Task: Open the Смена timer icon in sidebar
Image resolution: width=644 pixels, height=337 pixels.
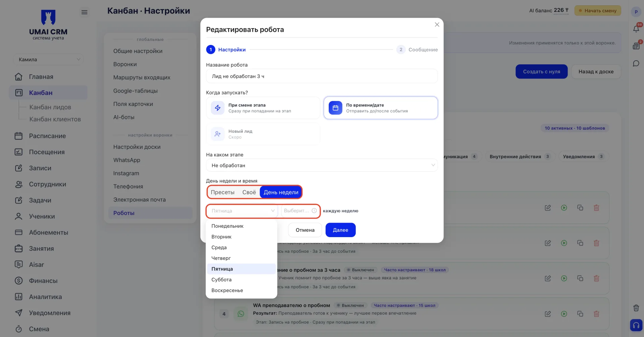Action: click(x=19, y=329)
